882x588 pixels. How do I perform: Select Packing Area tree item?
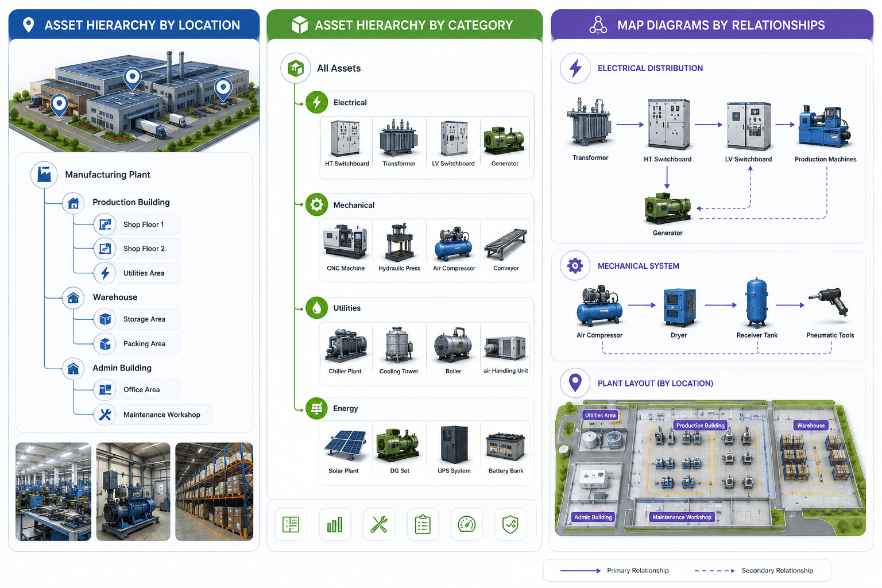(137, 344)
